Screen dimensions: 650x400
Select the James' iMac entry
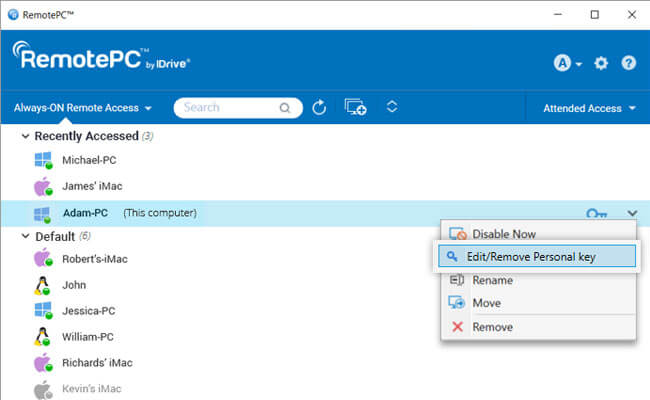(92, 186)
